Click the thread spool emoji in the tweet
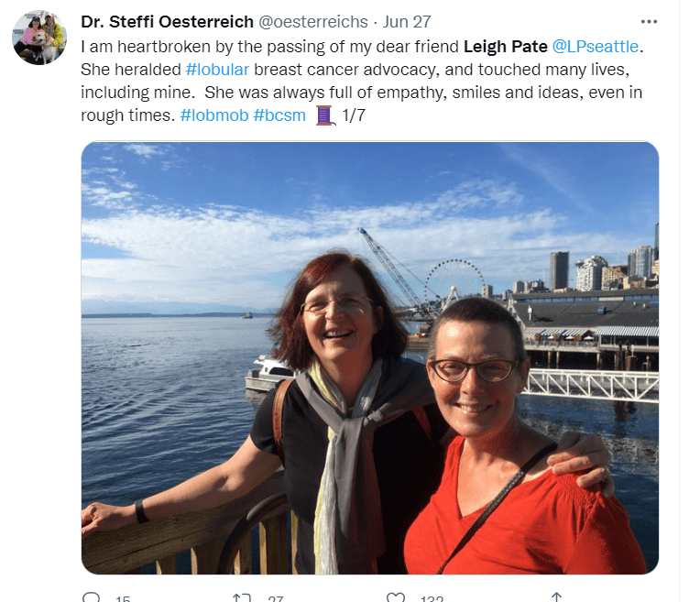 325,115
